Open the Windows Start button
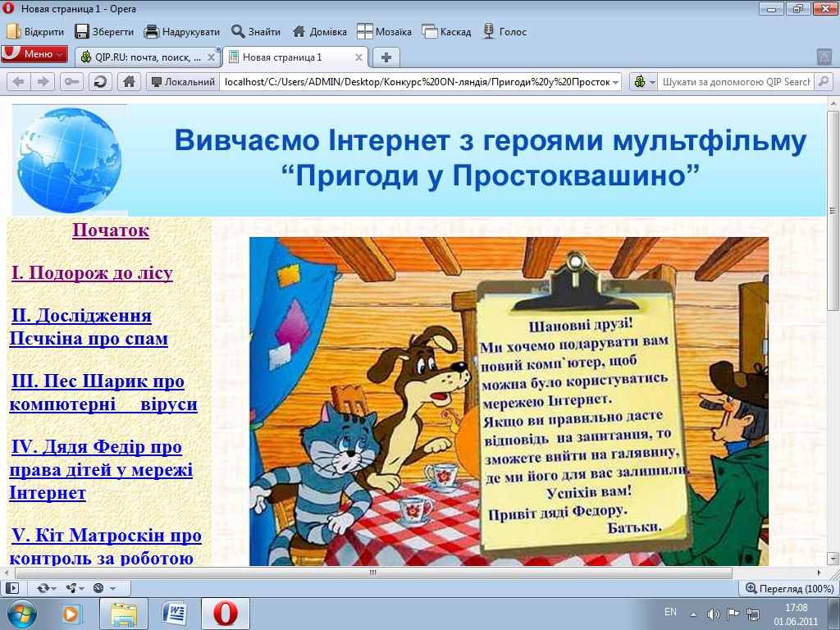 coord(22,614)
